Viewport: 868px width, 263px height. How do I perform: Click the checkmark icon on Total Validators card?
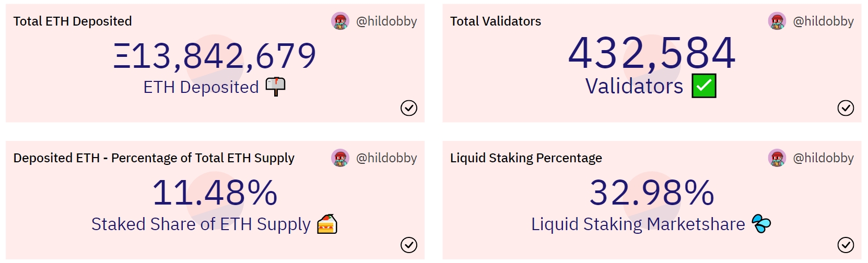[x=846, y=108]
